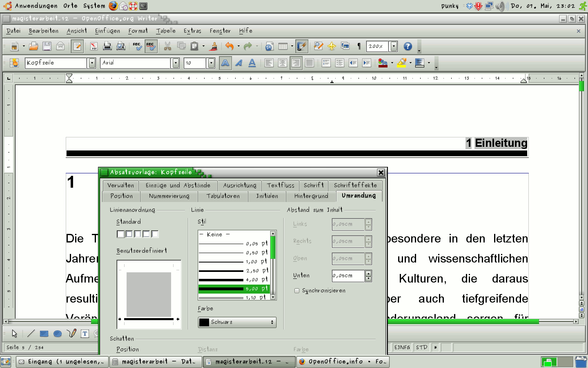Open Eingang mail window in taskbar
Image resolution: width=588 pixels, height=368 pixels.
coord(62,361)
